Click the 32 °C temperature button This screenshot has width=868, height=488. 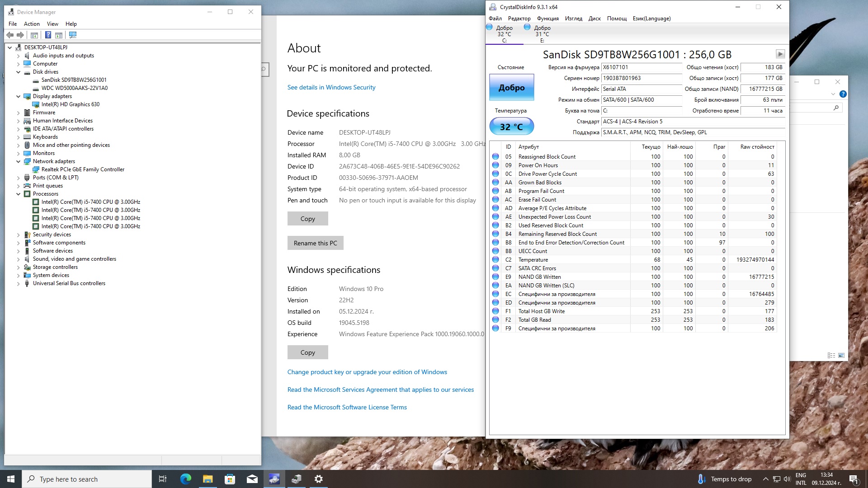tap(511, 127)
